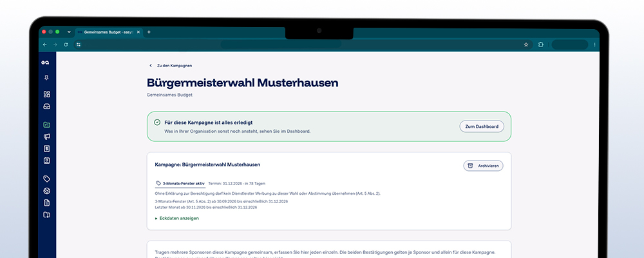Click the Zum Dashboard button
This screenshot has width=644, height=258.
pos(482,126)
